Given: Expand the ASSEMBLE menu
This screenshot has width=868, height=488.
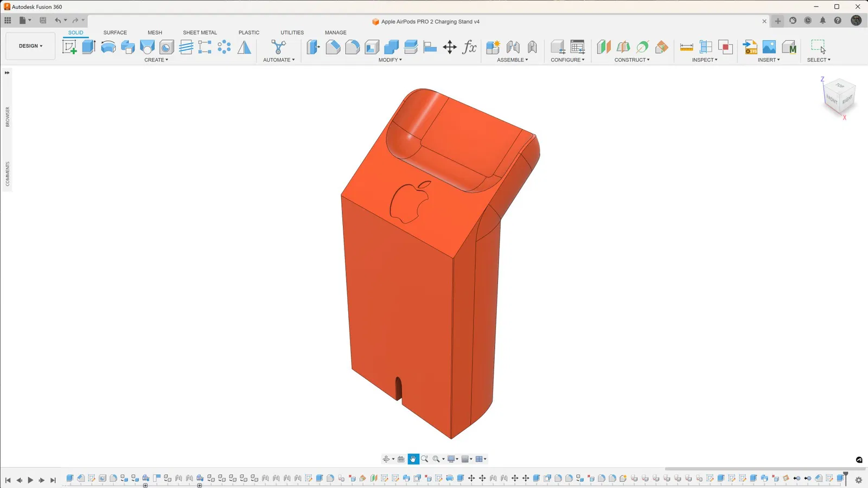Looking at the screenshot, I should 513,60.
